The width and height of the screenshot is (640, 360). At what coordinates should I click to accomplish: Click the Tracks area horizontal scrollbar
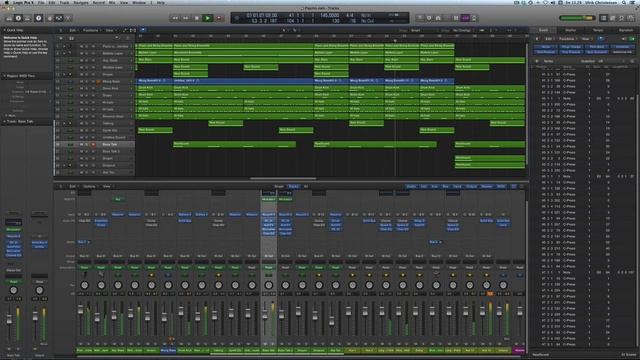coord(283,178)
